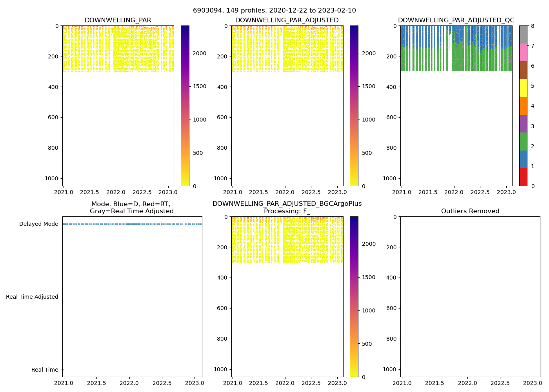Click the DOWNWELLING_PAR plot title
Screen dimensions: 549x392
(118, 20)
